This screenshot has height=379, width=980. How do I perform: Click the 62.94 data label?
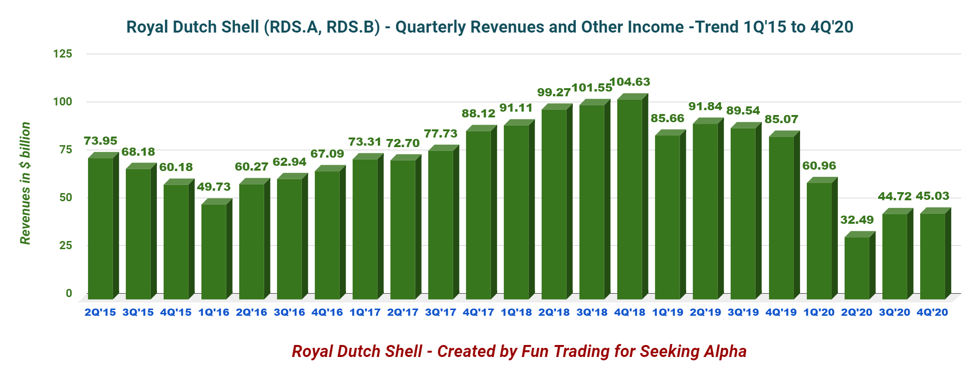[x=290, y=162]
